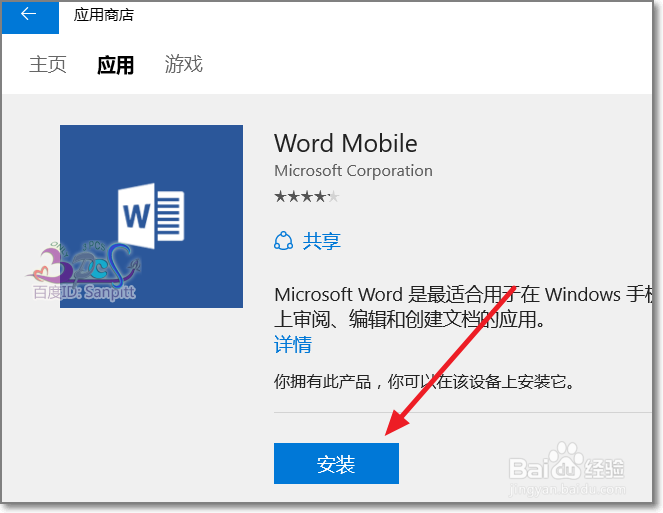Image resolution: width=663 pixels, height=513 pixels.
Task: Click the Word Mobile title
Action: 346,143
